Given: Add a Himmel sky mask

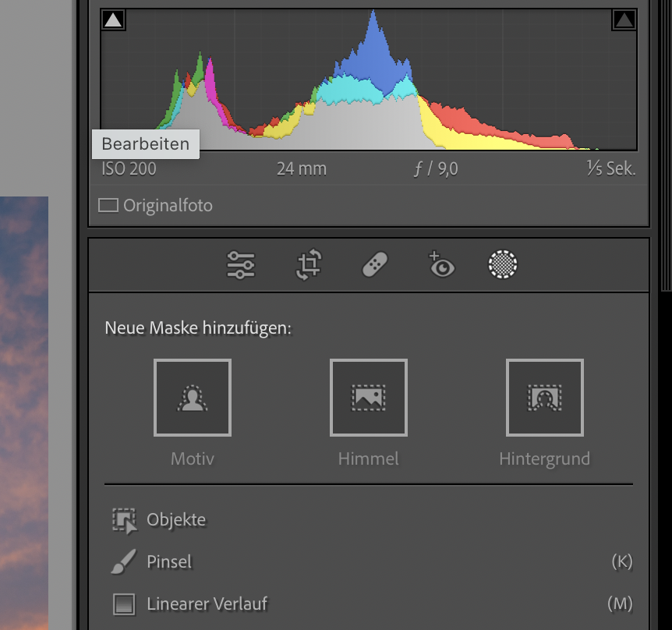Looking at the screenshot, I should [369, 398].
